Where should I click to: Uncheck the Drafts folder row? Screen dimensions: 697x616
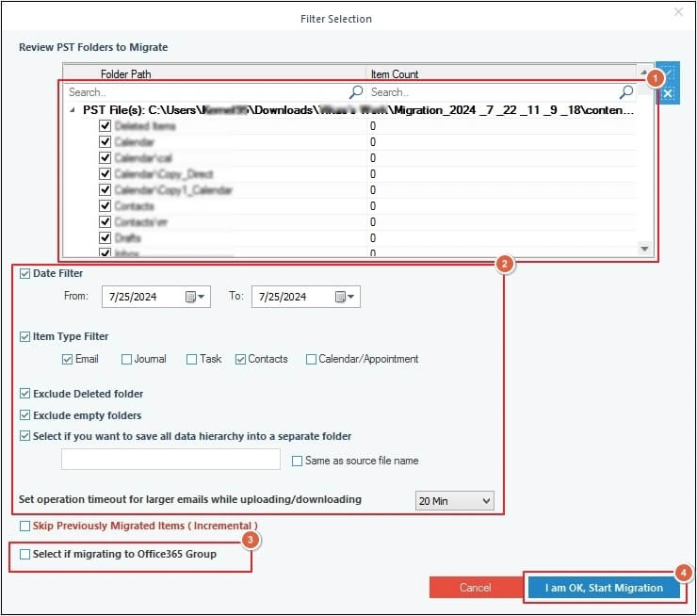pyautogui.click(x=105, y=237)
